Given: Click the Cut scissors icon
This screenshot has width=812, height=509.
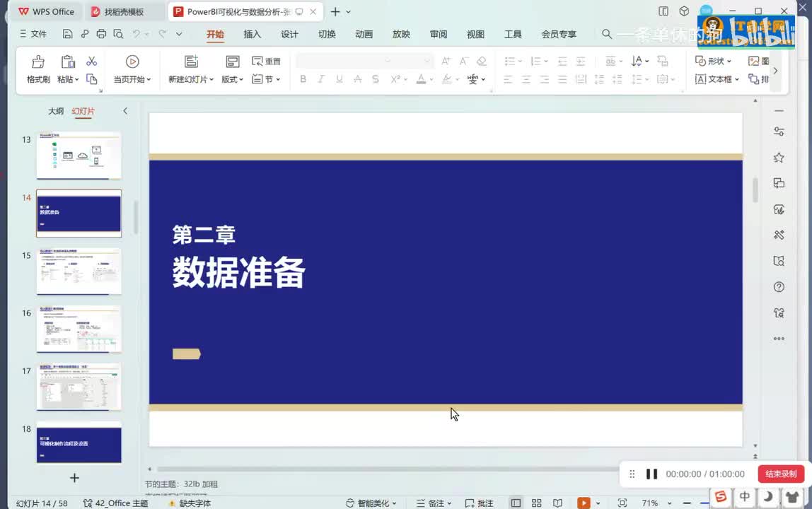Looking at the screenshot, I should [92, 61].
